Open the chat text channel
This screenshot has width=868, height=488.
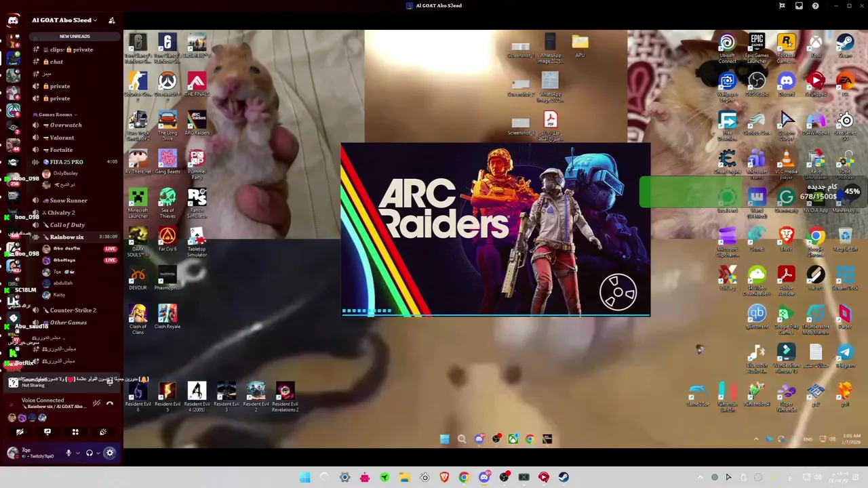74,62
